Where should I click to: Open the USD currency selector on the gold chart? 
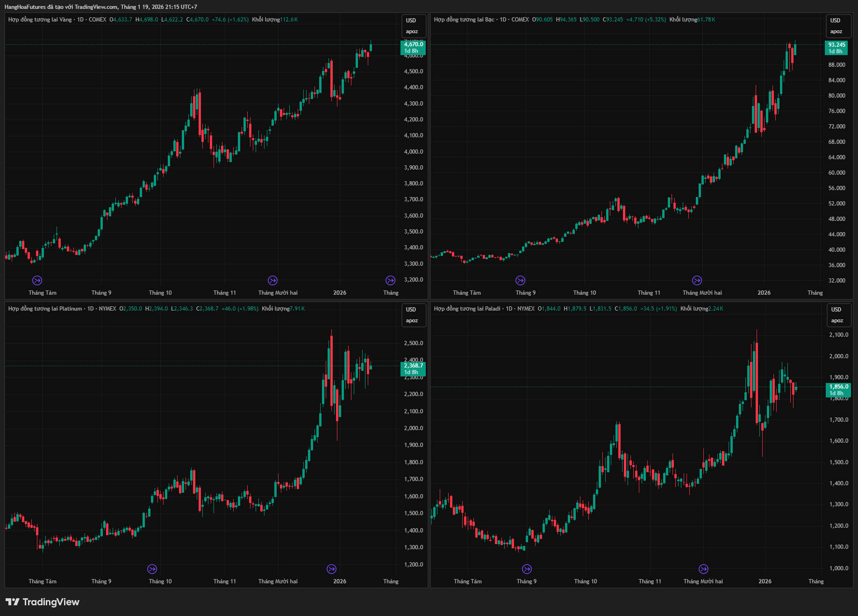coord(411,21)
